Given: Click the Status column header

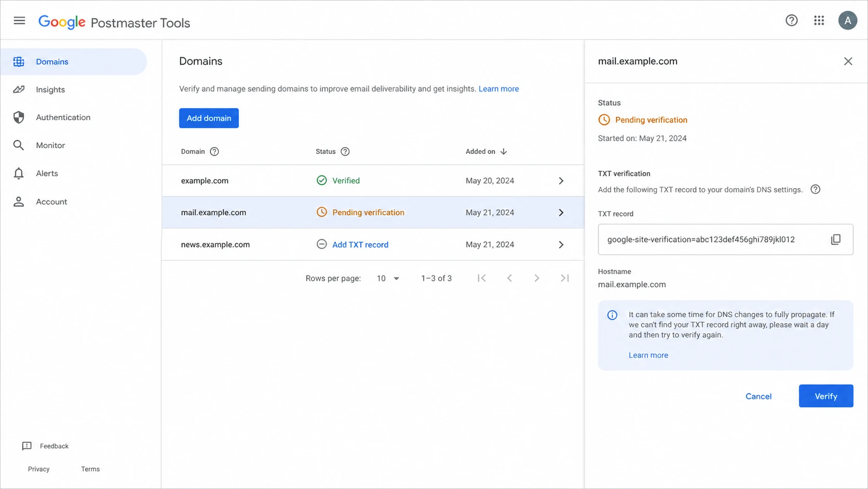Looking at the screenshot, I should point(325,152).
